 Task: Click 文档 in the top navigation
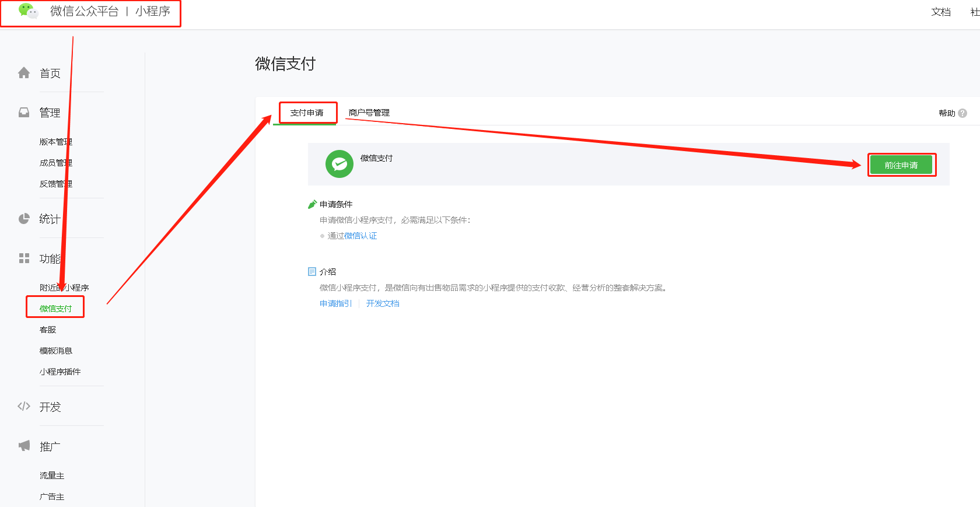pos(941,12)
